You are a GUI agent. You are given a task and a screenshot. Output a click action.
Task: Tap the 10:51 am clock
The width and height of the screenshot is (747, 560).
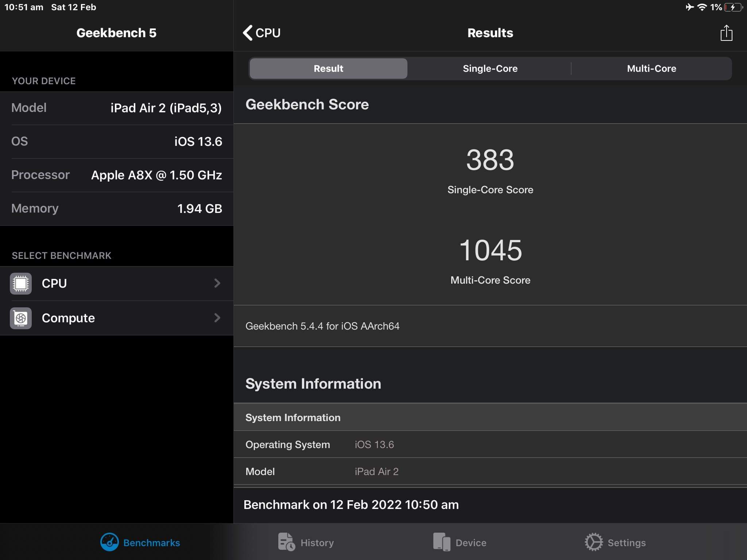coord(24,7)
